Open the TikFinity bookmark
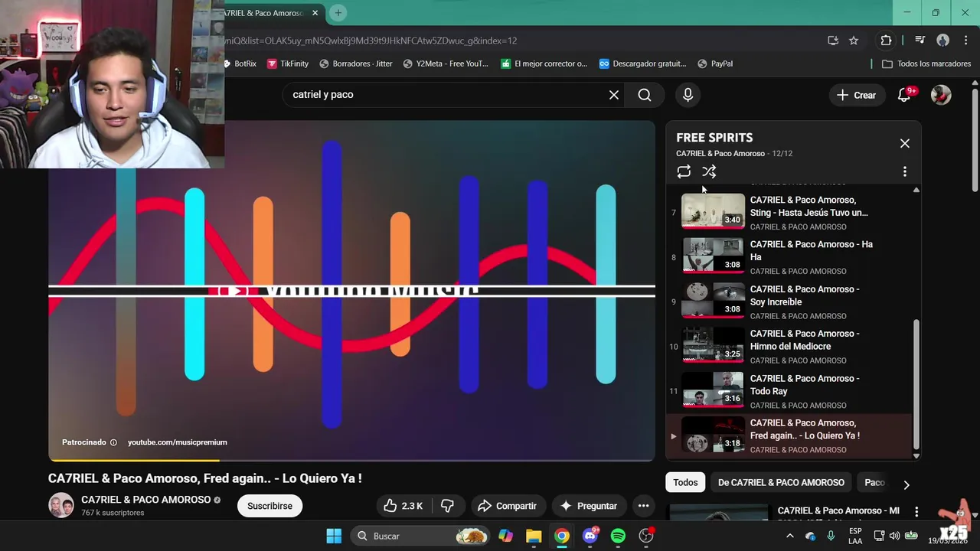 click(x=288, y=64)
